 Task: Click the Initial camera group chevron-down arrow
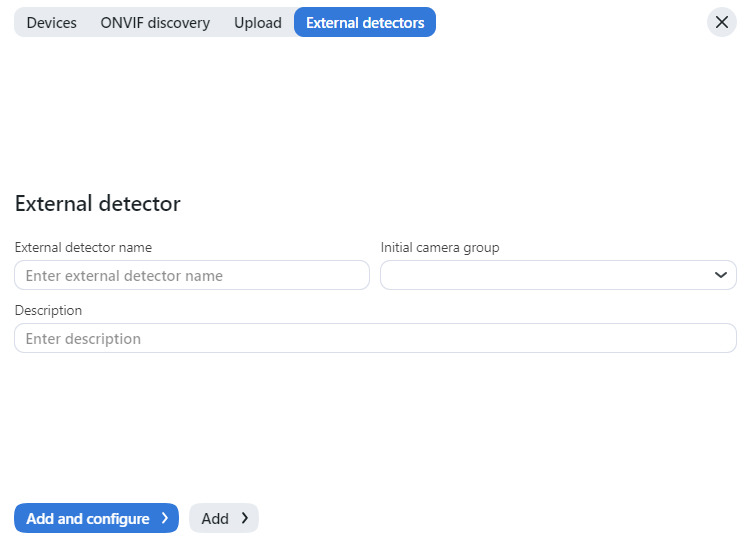[x=720, y=275]
